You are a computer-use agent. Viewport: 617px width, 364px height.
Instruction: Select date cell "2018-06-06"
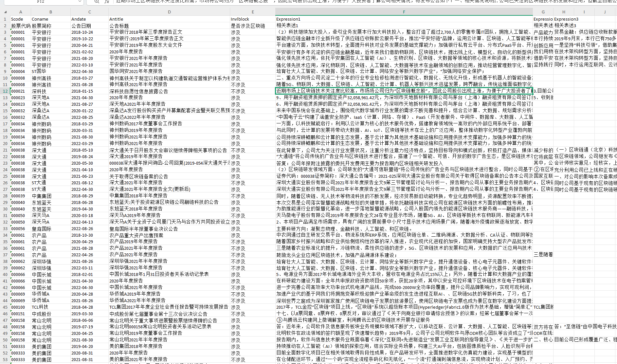pyautogui.click(x=89, y=320)
